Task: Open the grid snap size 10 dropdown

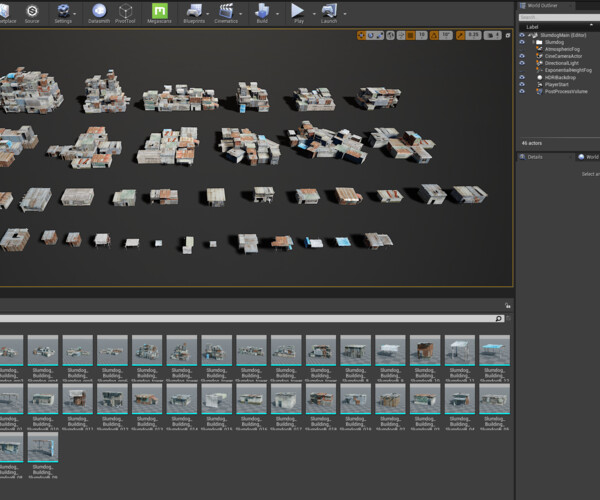Action: pyautogui.click(x=421, y=36)
